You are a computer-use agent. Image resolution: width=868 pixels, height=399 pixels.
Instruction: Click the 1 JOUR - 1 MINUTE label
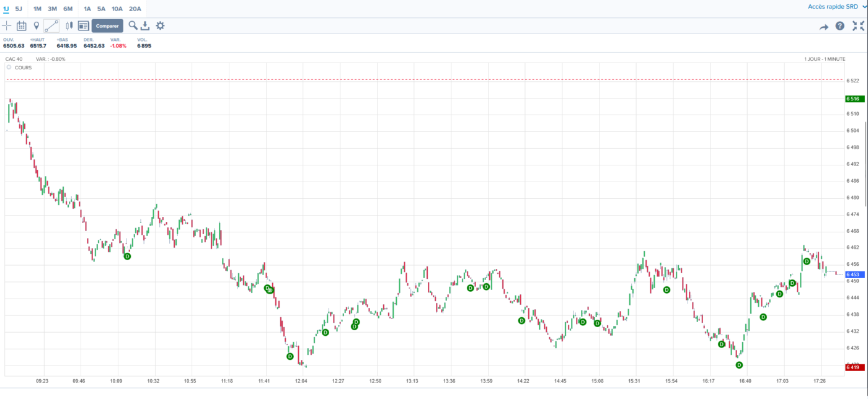click(x=825, y=59)
